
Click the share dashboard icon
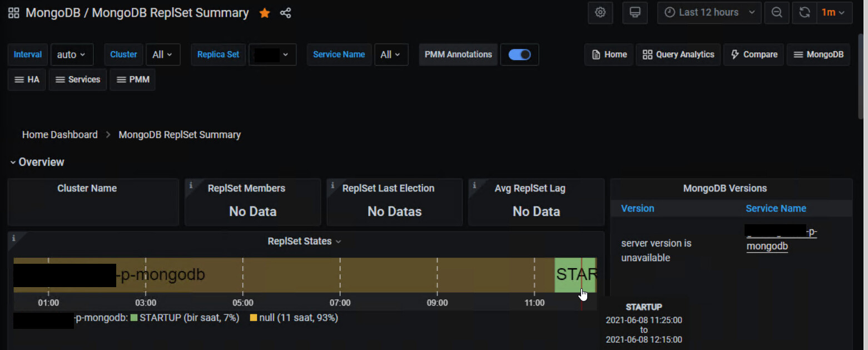coord(285,13)
